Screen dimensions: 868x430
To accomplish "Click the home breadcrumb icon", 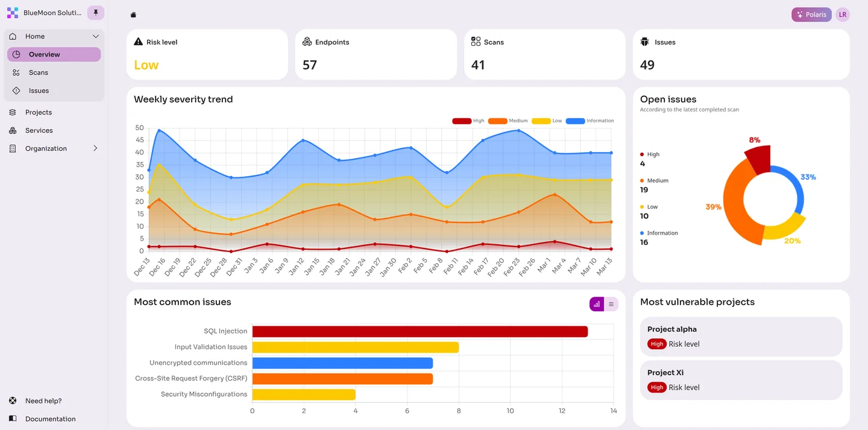I will point(133,15).
